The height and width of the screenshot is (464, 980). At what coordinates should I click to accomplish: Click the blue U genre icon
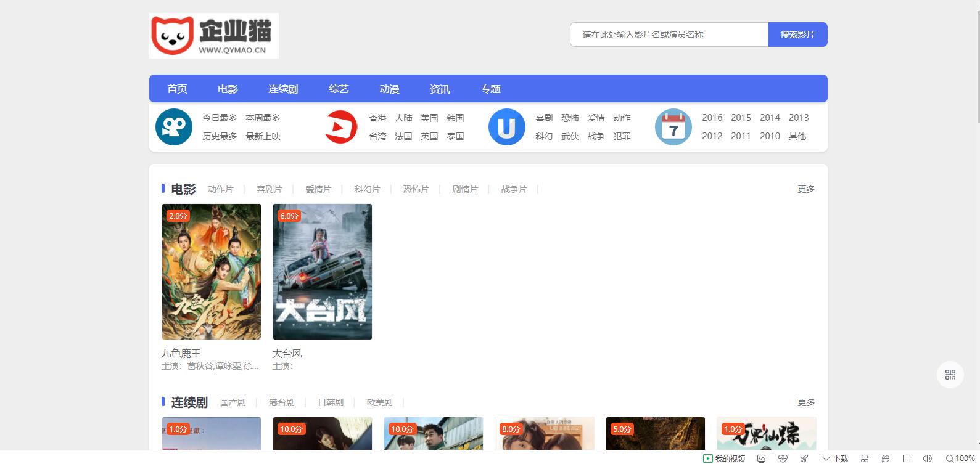click(506, 127)
